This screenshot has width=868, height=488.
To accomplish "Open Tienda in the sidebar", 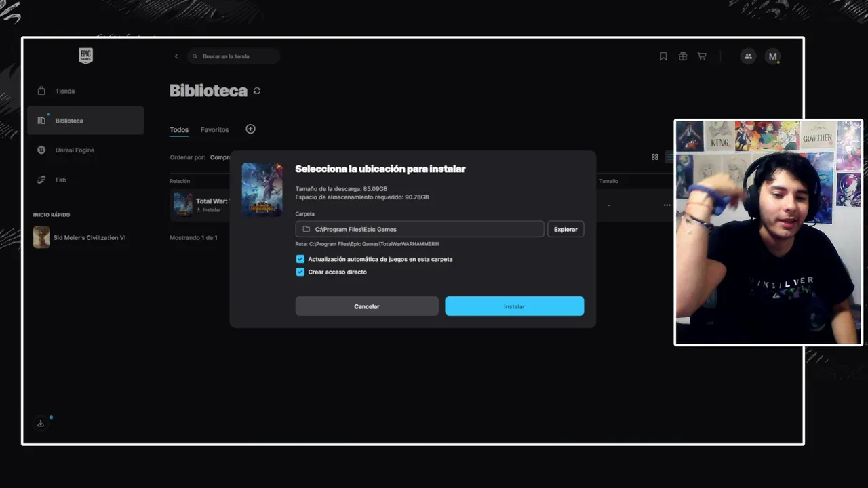I will [x=85, y=91].
